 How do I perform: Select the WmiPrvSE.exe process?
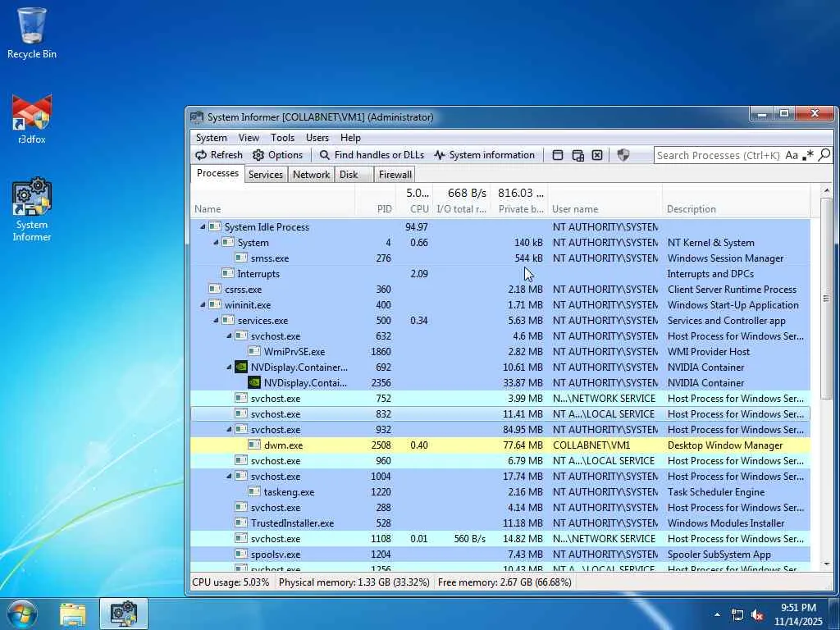click(x=500, y=351)
